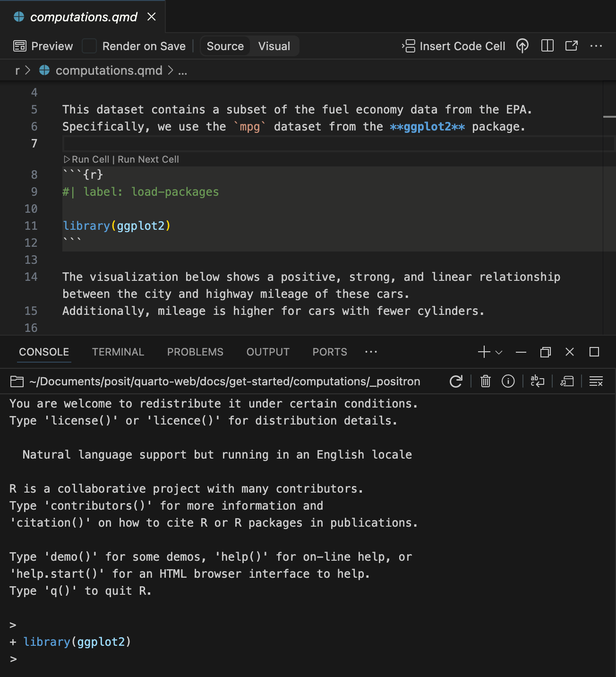616x677 pixels.
Task: Split the editor with split icon
Action: coord(547,46)
